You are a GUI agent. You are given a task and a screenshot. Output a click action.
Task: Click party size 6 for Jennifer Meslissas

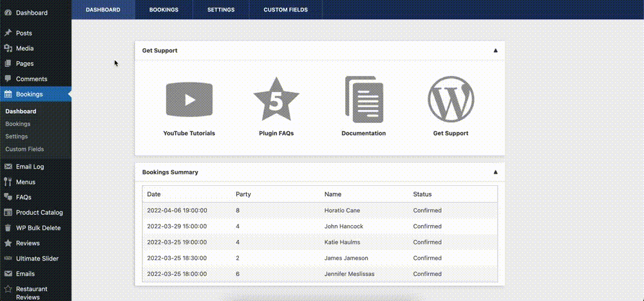pyautogui.click(x=238, y=273)
